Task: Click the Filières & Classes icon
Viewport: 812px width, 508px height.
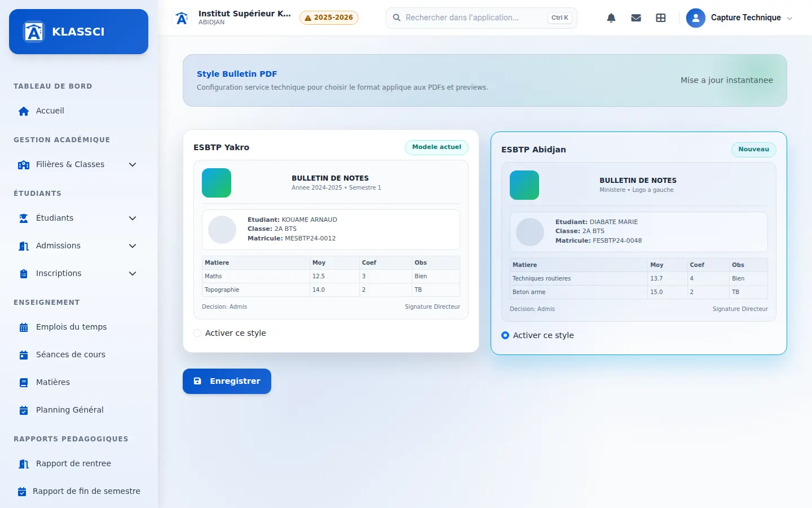Action: [24, 165]
